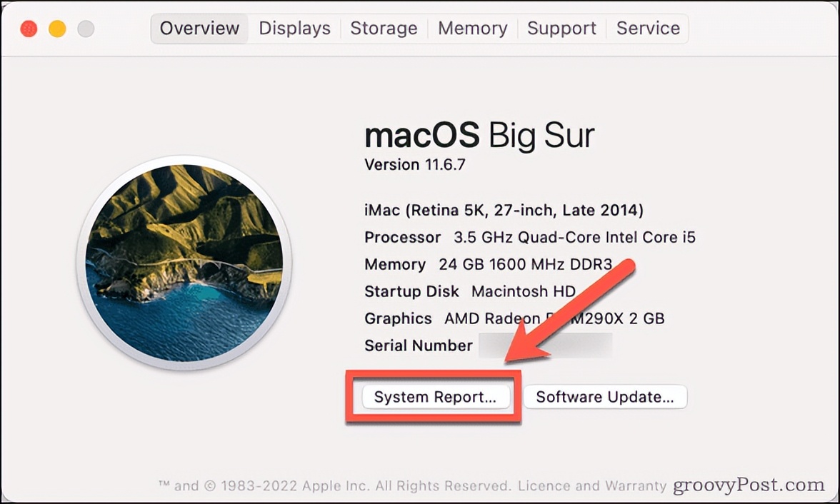Switch to the Displays tab
840x504 pixels.
tap(294, 29)
